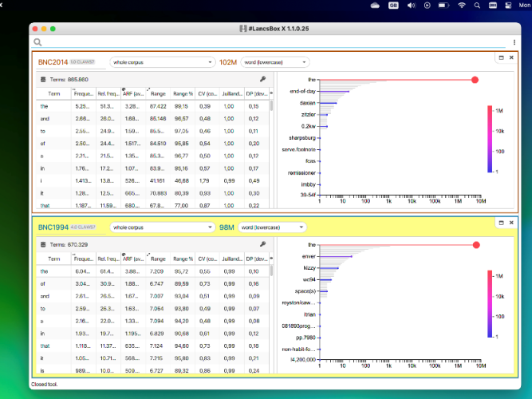Select the 'and' row in BNC2014 table
Screen dimensions: 532x399
point(152,119)
